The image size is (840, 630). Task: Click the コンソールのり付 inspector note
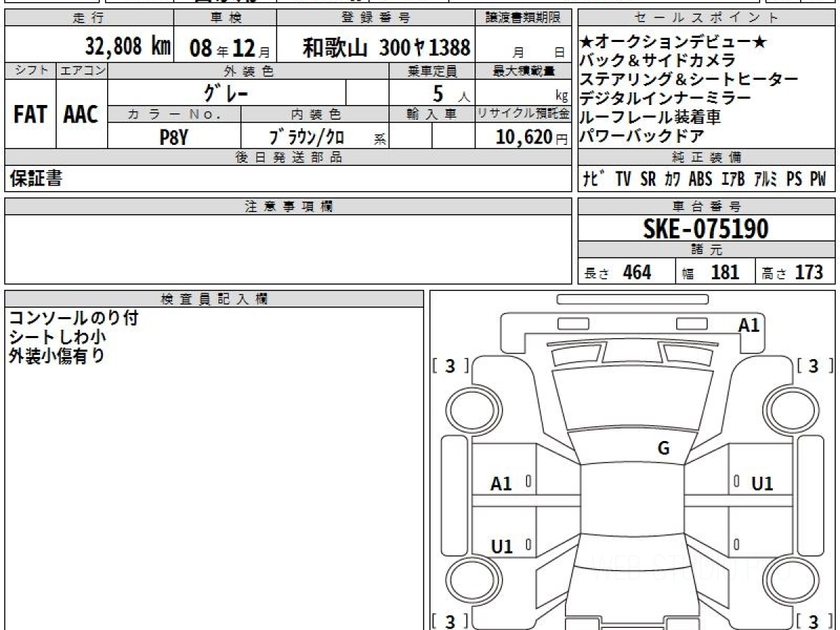(x=73, y=318)
